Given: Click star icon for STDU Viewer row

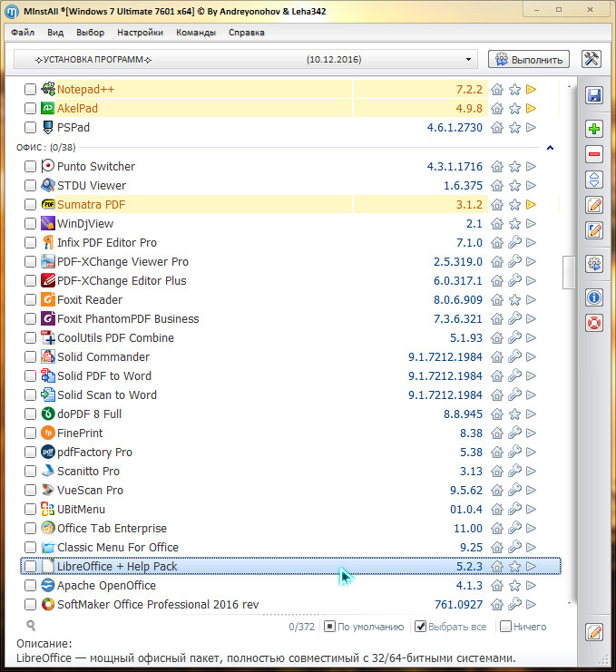Looking at the screenshot, I should [x=514, y=186].
